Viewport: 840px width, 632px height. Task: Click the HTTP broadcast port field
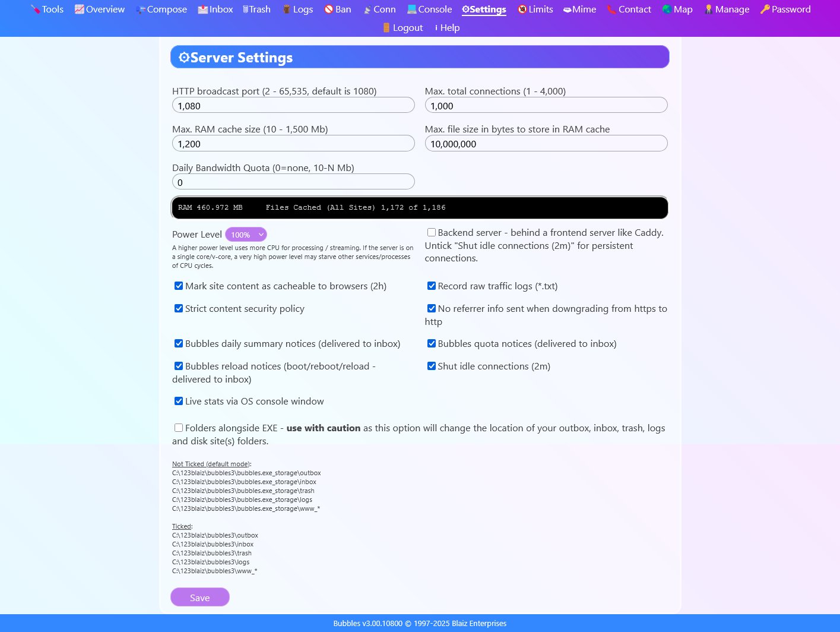click(x=293, y=105)
